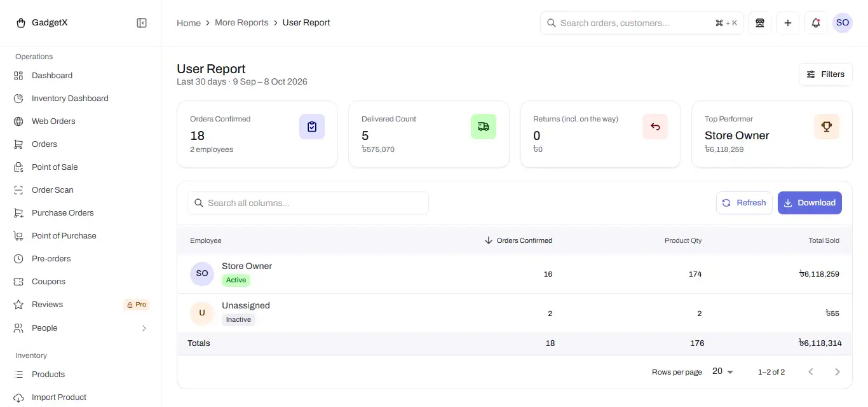This screenshot has width=868, height=407.
Task: Click the U avatar in Unassigned row
Action: pyautogui.click(x=202, y=313)
